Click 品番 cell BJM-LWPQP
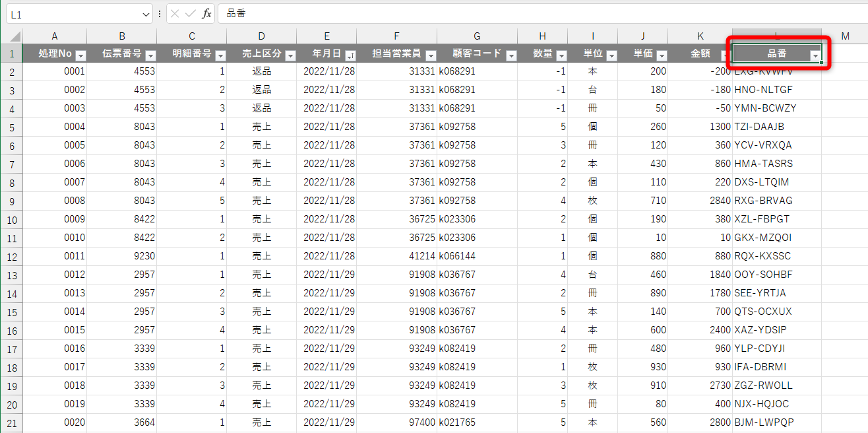The width and height of the screenshot is (868, 433). click(777, 422)
